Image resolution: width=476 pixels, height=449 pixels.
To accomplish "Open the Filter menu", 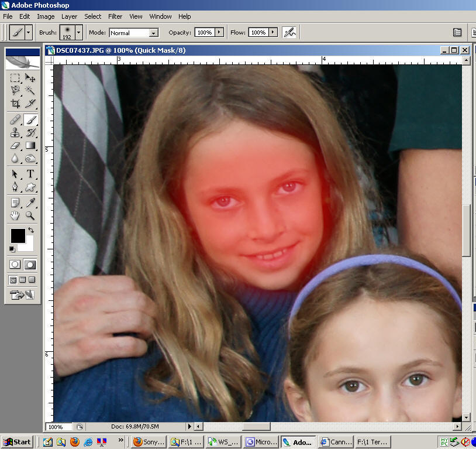I will click(115, 16).
